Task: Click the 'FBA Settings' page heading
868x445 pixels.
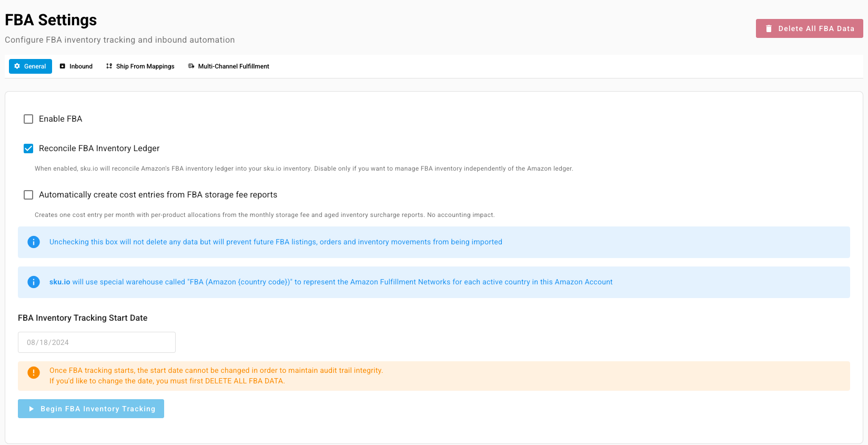Action: pyautogui.click(x=51, y=20)
